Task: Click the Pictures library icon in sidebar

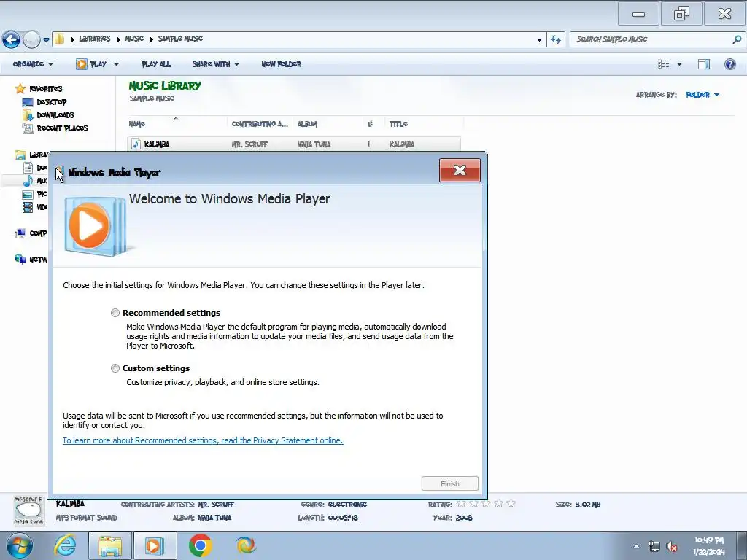Action: pos(28,194)
